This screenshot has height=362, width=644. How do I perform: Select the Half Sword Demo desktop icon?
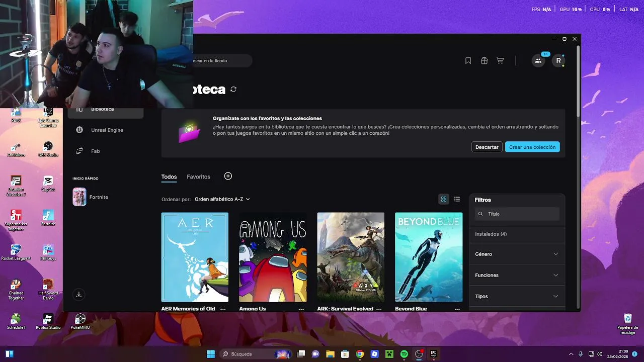pyautogui.click(x=48, y=290)
